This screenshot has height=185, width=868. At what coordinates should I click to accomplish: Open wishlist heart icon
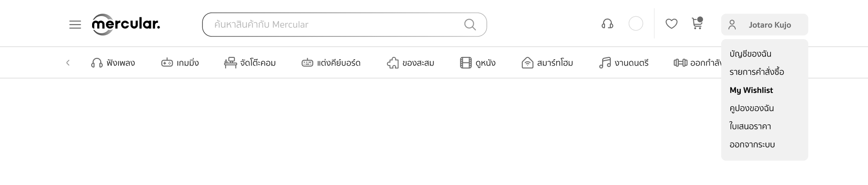pos(672,24)
